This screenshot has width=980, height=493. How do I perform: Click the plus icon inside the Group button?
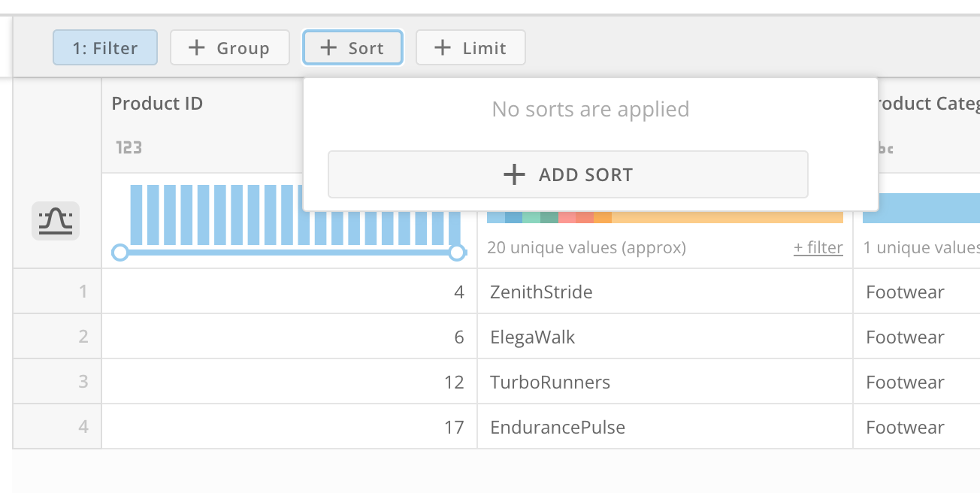196,47
